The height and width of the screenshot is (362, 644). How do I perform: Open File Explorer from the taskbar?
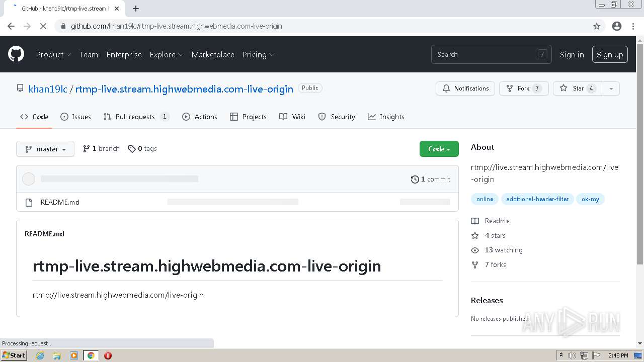click(57, 355)
